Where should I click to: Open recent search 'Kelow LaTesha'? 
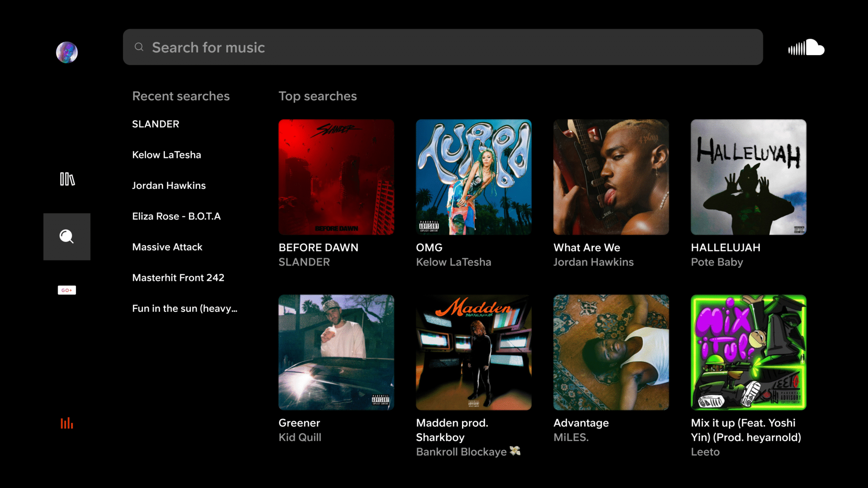pyautogui.click(x=167, y=155)
